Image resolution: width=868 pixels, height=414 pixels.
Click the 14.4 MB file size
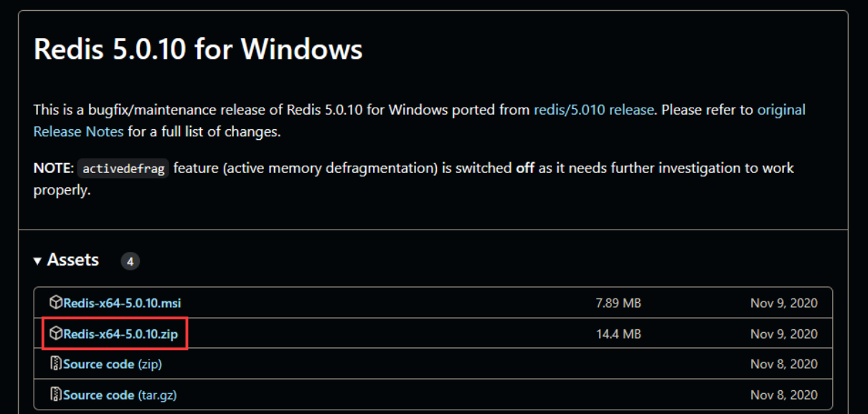(618, 334)
